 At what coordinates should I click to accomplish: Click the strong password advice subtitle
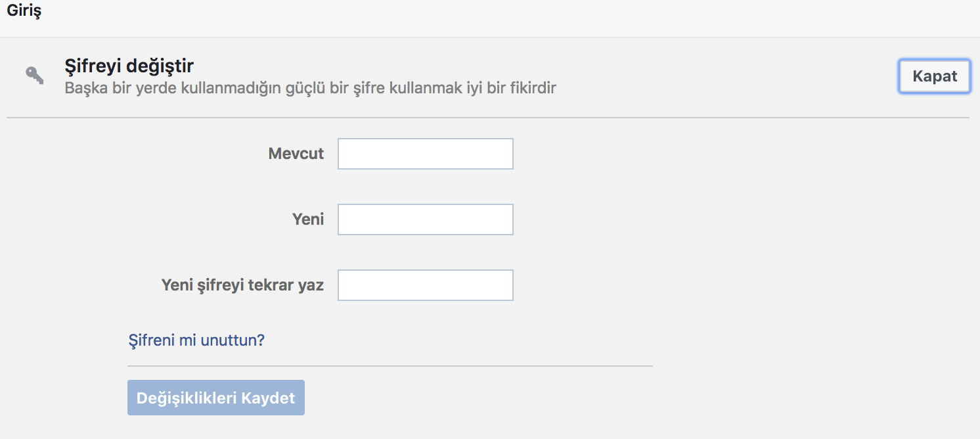310,88
